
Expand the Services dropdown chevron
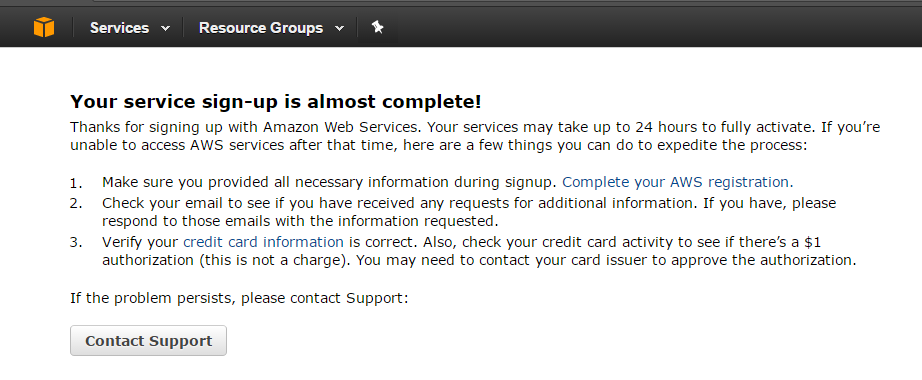pos(165,28)
